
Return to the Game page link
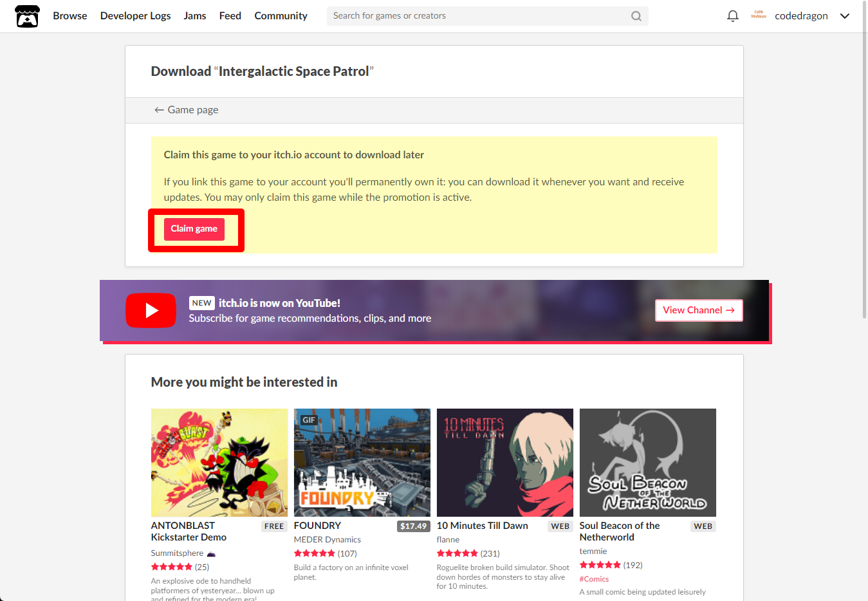[x=187, y=110]
